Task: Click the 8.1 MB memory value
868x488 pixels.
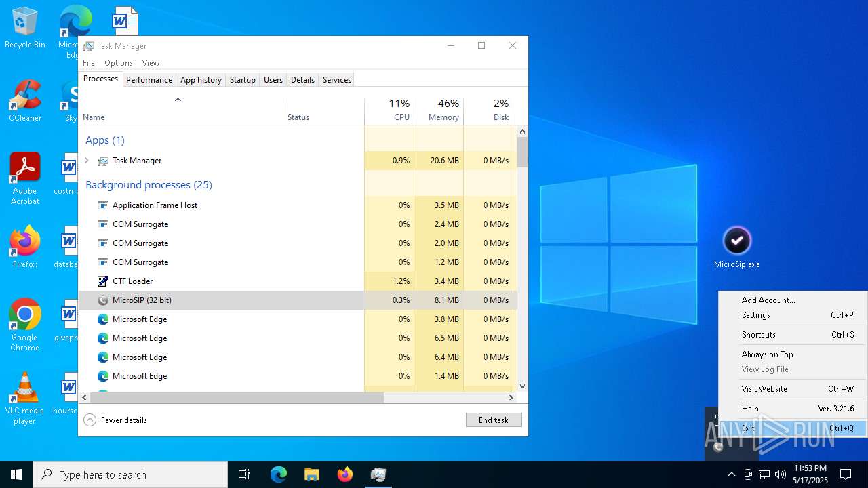Action: [x=447, y=300]
